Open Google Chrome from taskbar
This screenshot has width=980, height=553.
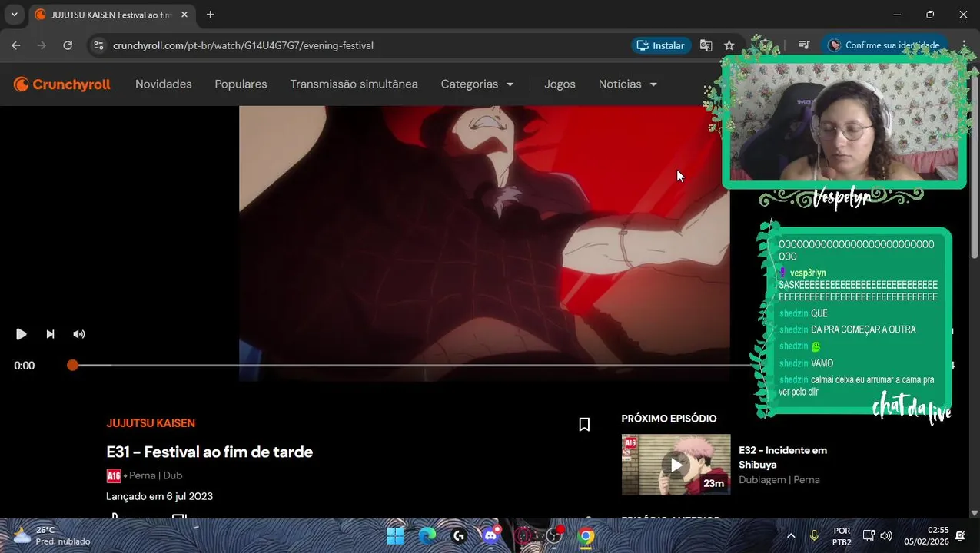586,535
